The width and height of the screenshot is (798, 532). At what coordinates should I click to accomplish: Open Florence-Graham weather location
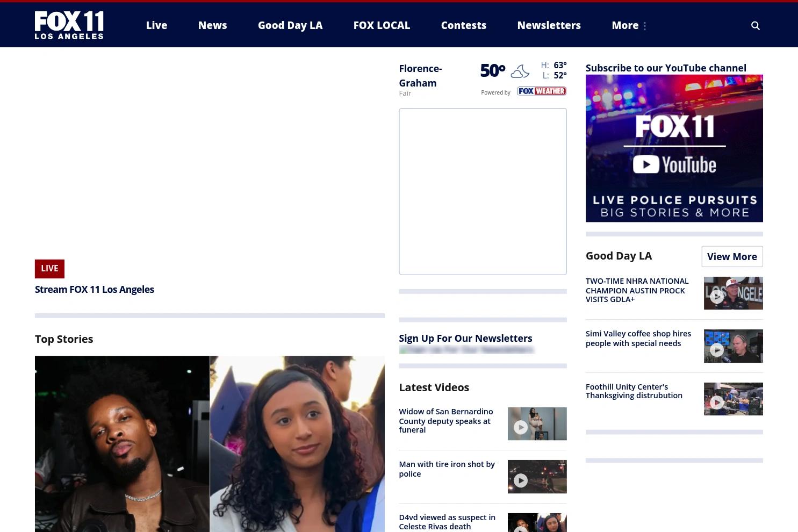[x=420, y=76]
